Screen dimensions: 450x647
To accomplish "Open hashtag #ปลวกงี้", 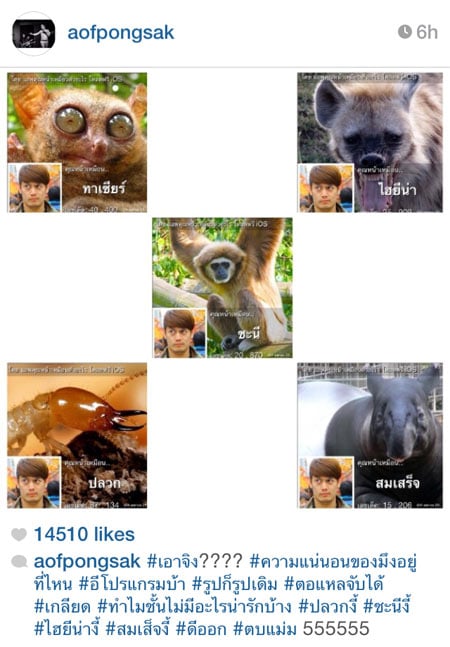I will pyautogui.click(x=327, y=607).
